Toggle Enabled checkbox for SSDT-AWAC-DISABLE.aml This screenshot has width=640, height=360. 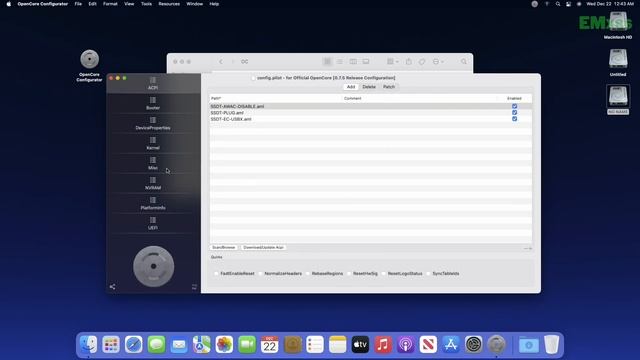(514, 106)
